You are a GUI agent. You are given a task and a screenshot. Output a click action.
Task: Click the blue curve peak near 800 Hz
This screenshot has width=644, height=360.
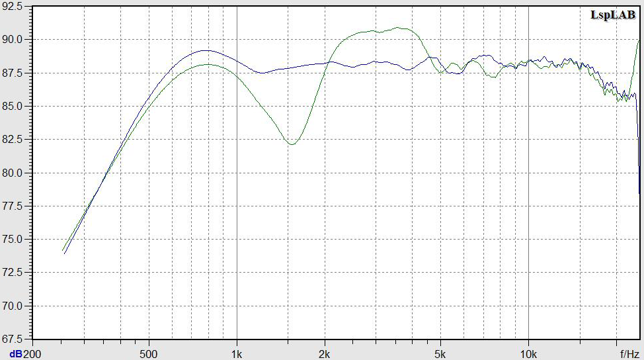[x=206, y=50]
